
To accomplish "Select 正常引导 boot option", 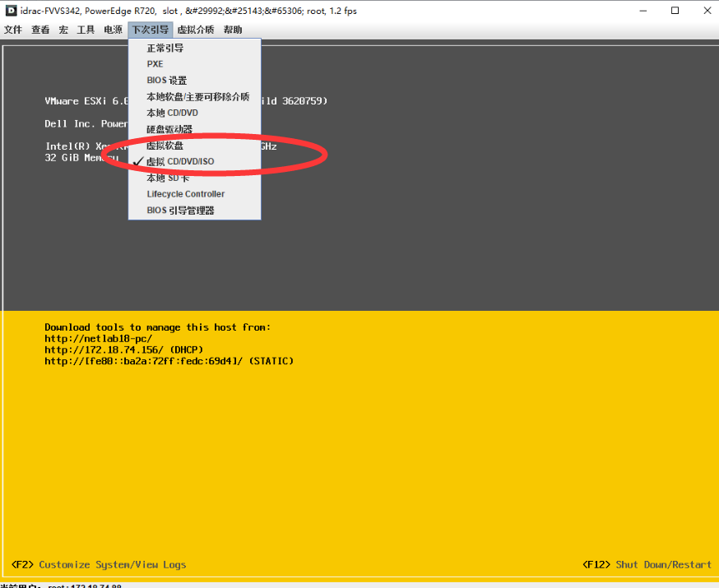I will pos(194,49).
